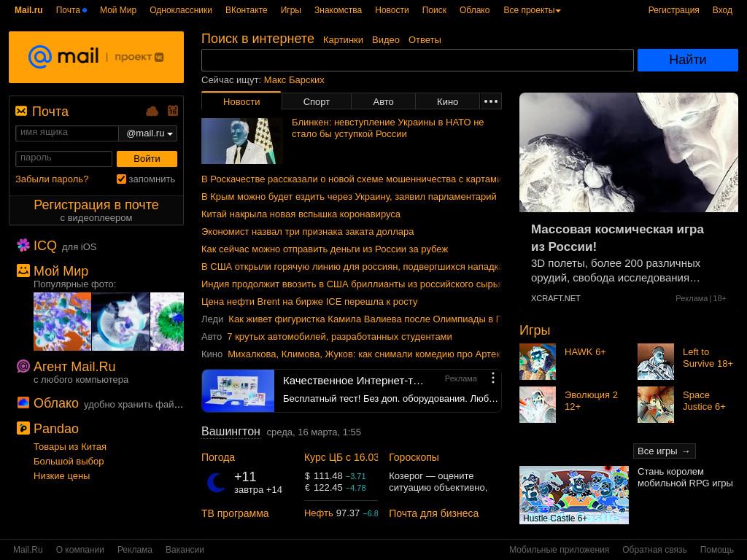Open the XCRAFT space game ad image
Image resolution: width=747 pixels, height=560 pixels.
point(628,152)
